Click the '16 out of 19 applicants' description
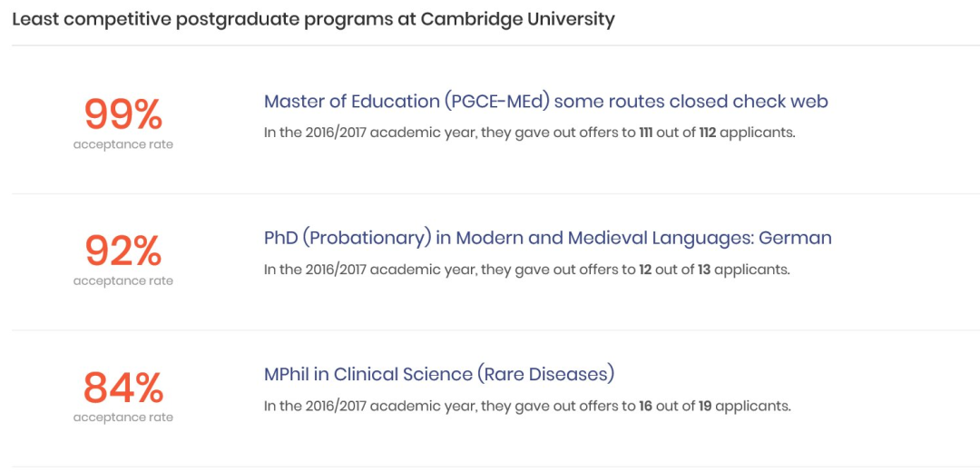The width and height of the screenshot is (980, 472). click(x=527, y=407)
